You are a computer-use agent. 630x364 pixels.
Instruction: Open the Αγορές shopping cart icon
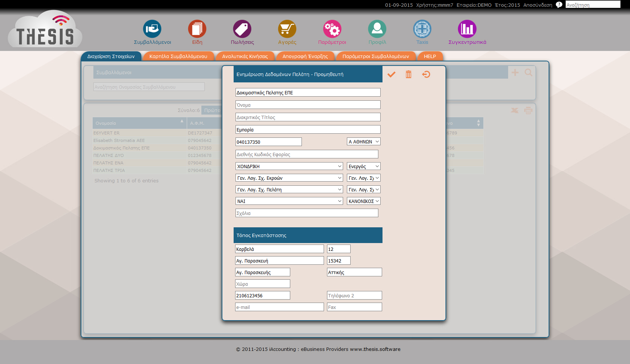[287, 29]
